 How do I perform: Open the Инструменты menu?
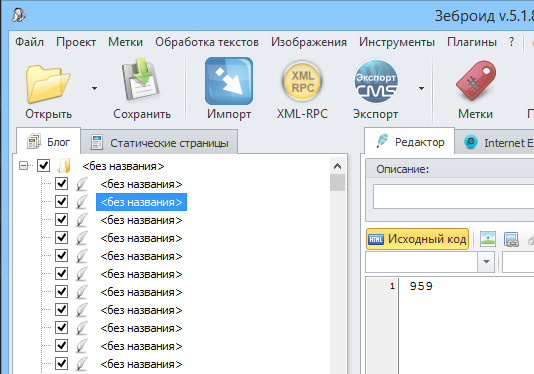click(396, 42)
